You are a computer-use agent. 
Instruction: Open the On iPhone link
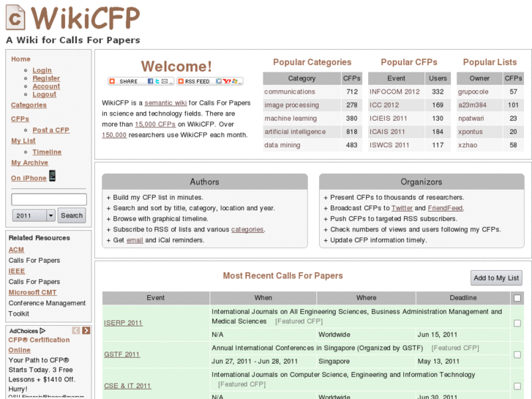tap(29, 178)
